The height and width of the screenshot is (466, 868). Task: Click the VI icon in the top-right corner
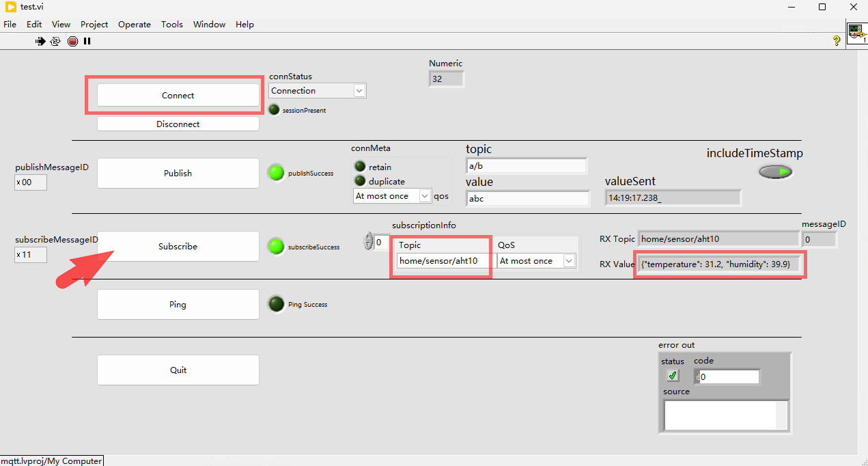[x=856, y=33]
